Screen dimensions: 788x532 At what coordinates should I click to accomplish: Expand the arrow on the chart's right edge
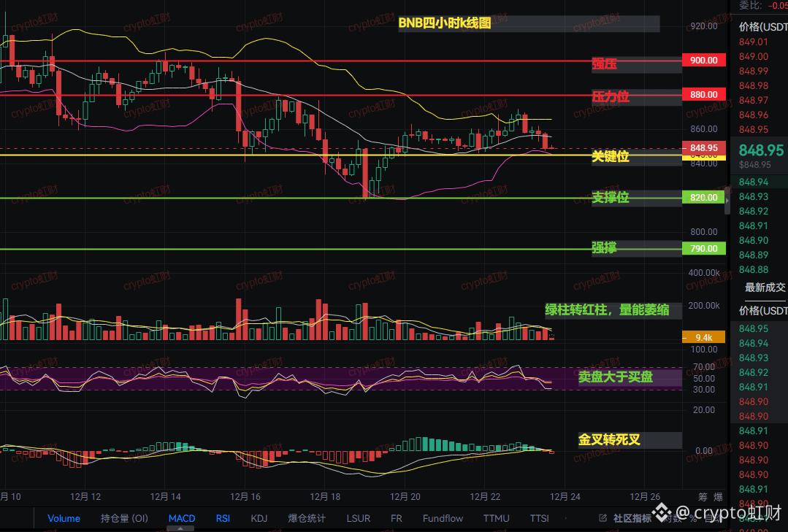point(727,201)
